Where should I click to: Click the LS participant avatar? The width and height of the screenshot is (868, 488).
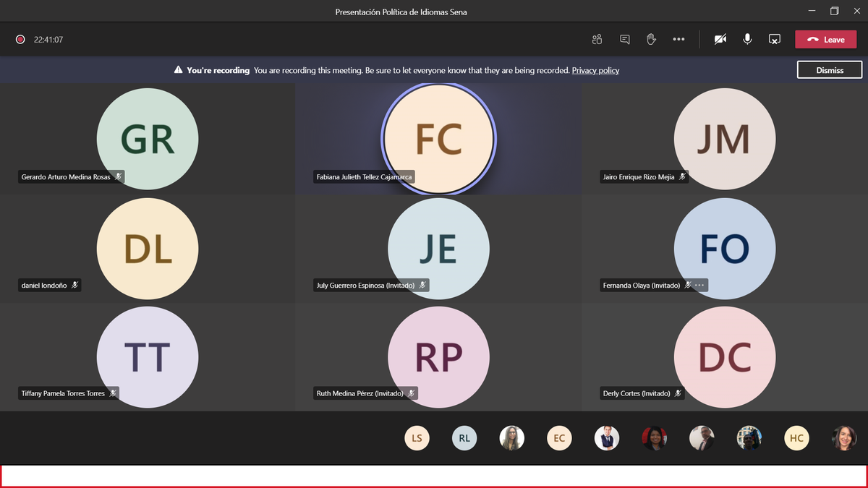pos(417,438)
